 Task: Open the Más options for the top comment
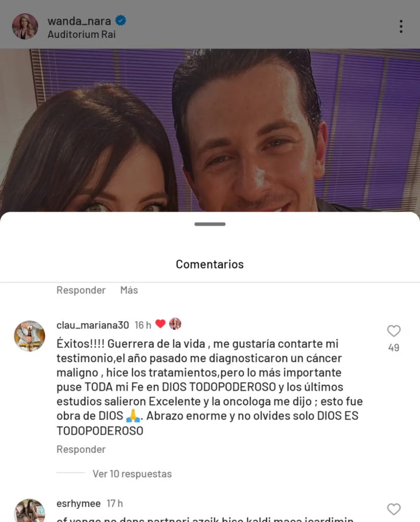pos(129,290)
